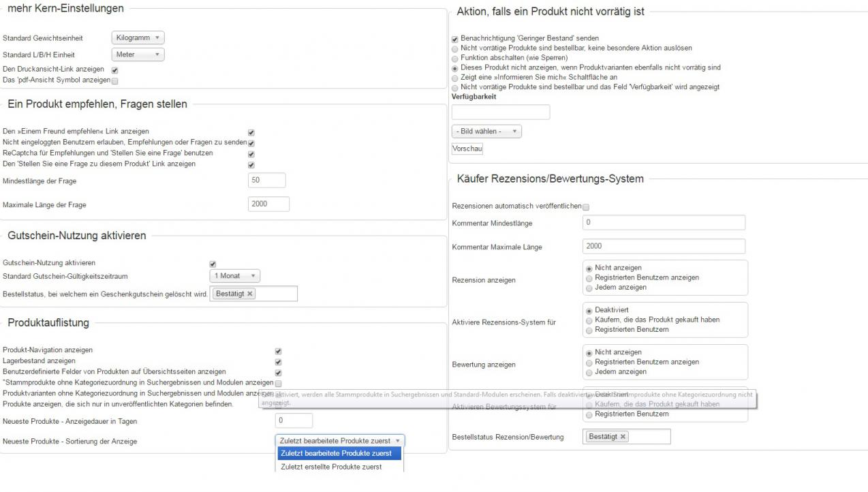Select the Feld 'Verfügbarkeit' wird angezeigt radio
868x492 pixels.
(455, 87)
